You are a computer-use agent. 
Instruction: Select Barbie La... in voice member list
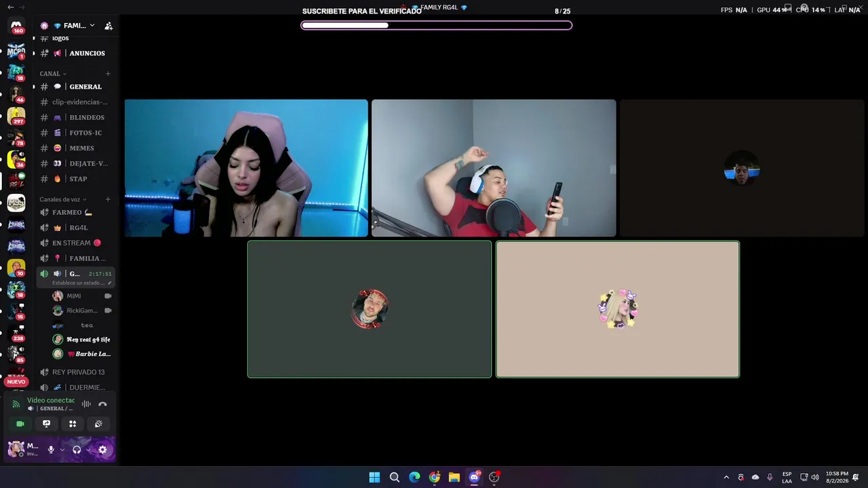[82, 354]
